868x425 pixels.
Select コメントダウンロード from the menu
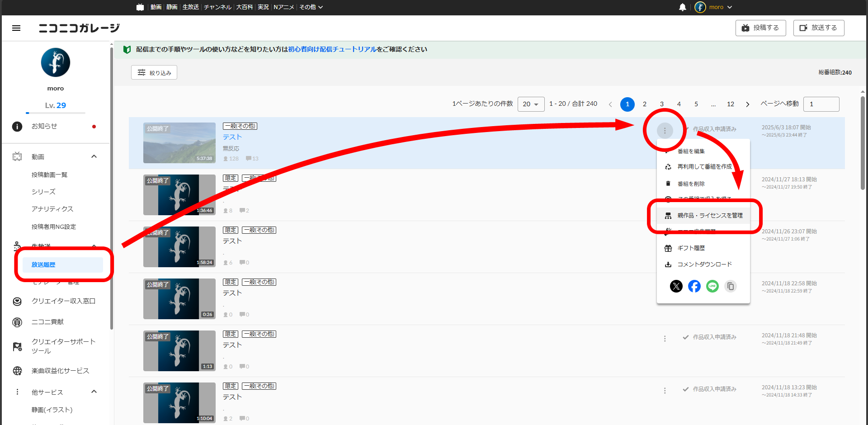(x=703, y=264)
